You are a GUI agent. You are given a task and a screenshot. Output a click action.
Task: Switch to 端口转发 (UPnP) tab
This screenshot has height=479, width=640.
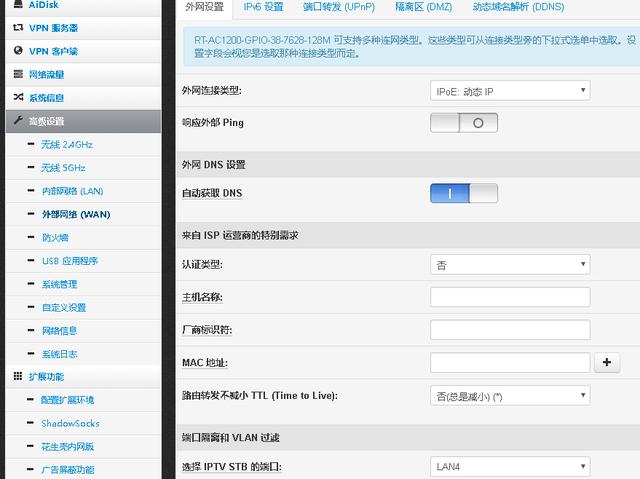click(x=339, y=7)
